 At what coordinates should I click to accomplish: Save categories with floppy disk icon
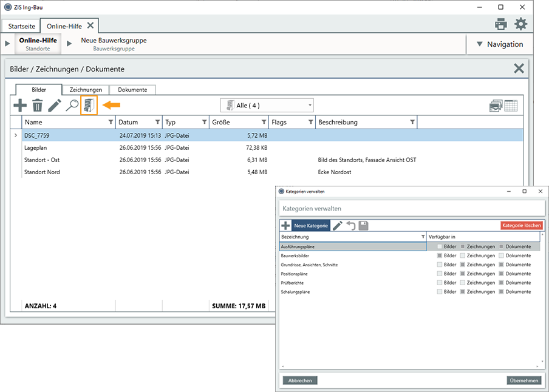363,226
